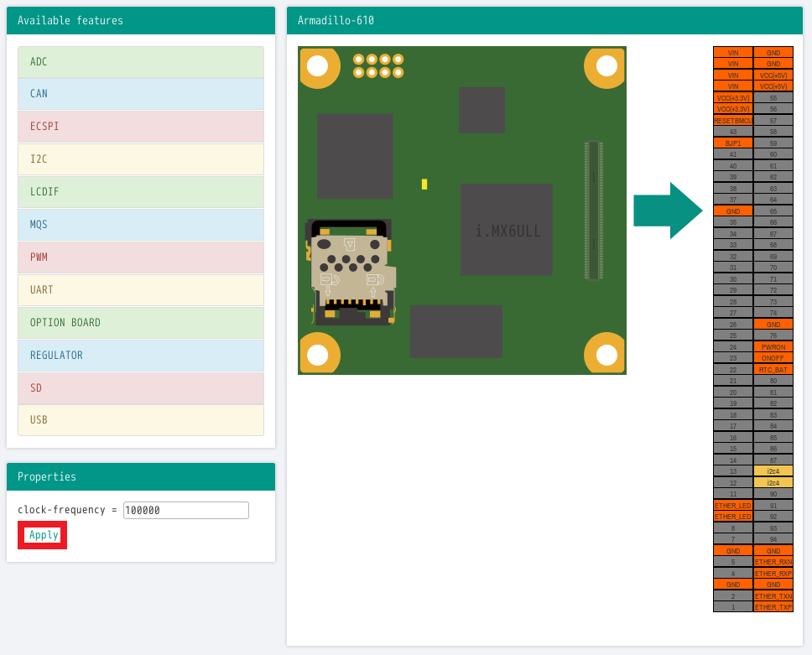Select the I2C feature
Image resolution: width=812 pixels, height=655 pixels.
[x=141, y=159]
